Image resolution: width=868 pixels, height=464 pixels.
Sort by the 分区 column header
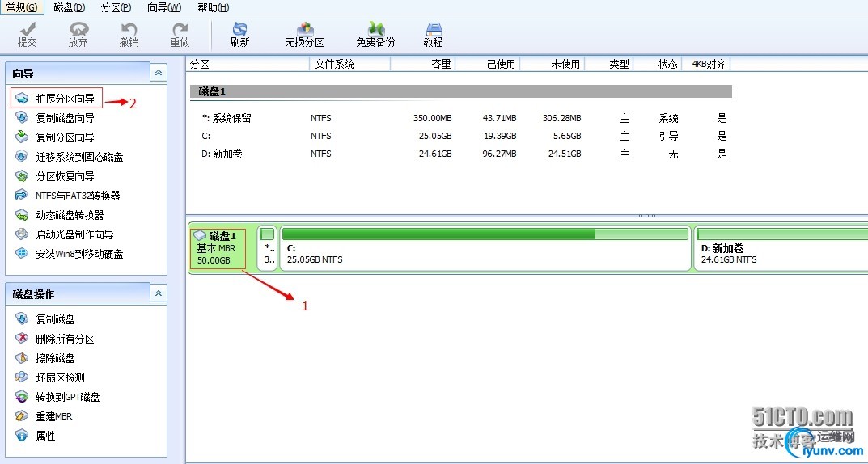[x=248, y=64]
